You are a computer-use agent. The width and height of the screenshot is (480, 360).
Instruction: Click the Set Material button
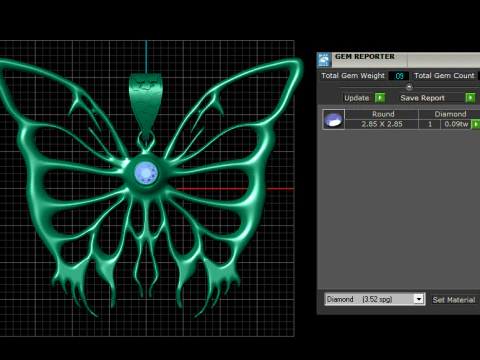(x=454, y=300)
